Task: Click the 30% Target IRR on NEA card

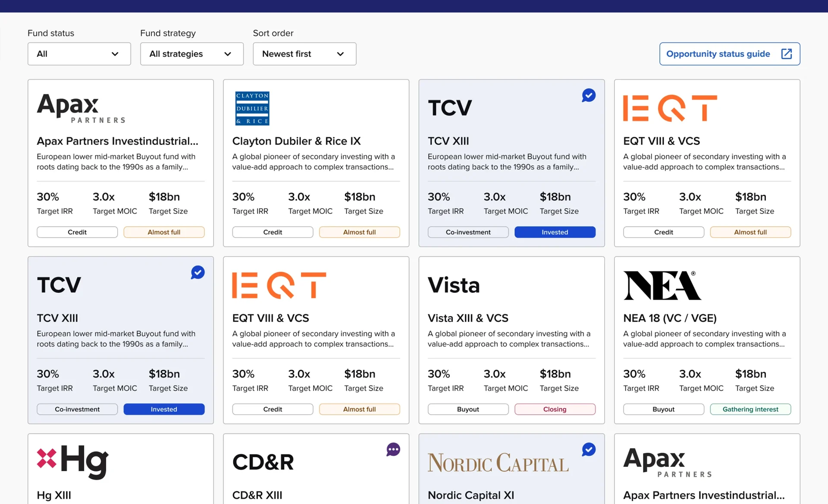Action: [641, 381]
